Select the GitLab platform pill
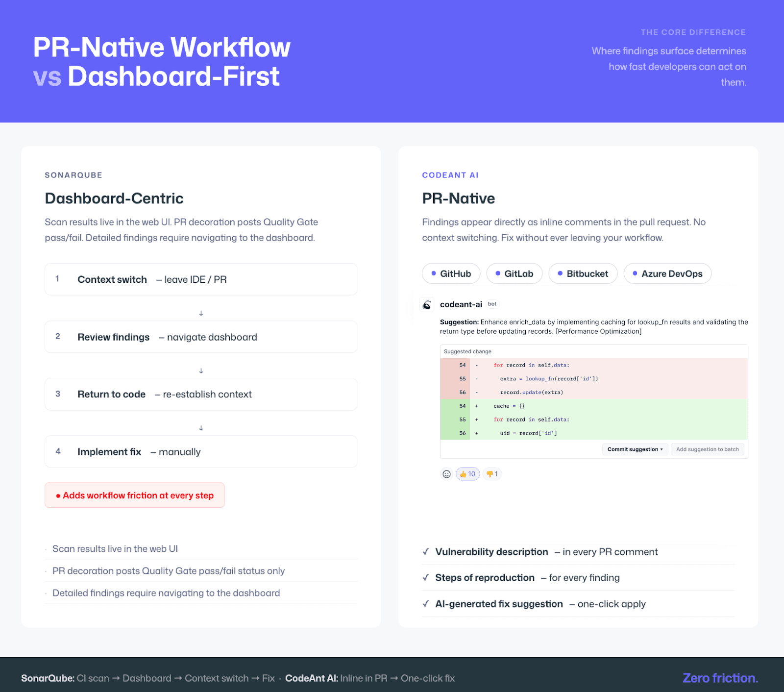784x692 pixels. click(514, 273)
